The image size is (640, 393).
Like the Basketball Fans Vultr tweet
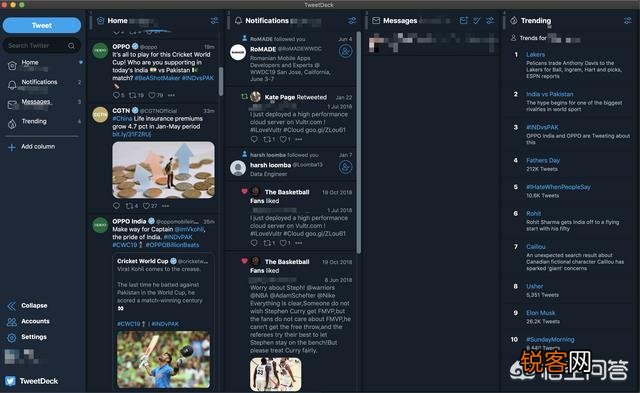[284, 243]
